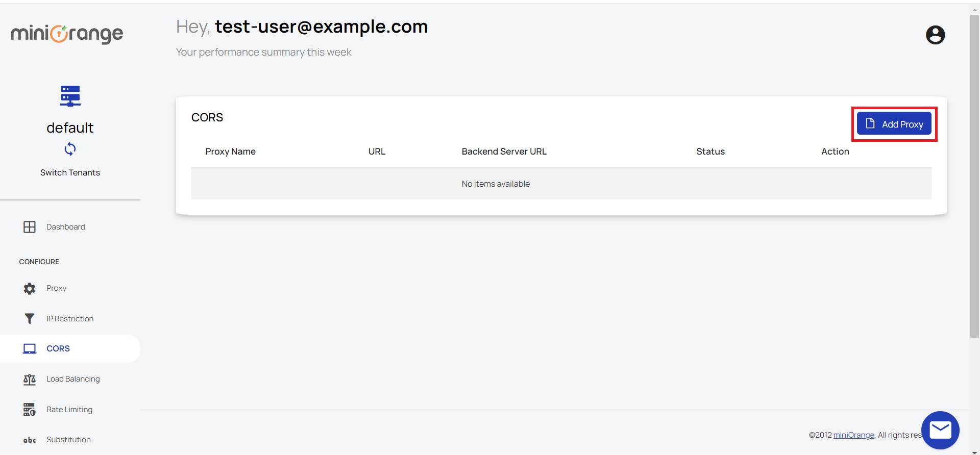The height and width of the screenshot is (455, 980).
Task: Click the miniOrange logo
Action: pyautogui.click(x=67, y=34)
